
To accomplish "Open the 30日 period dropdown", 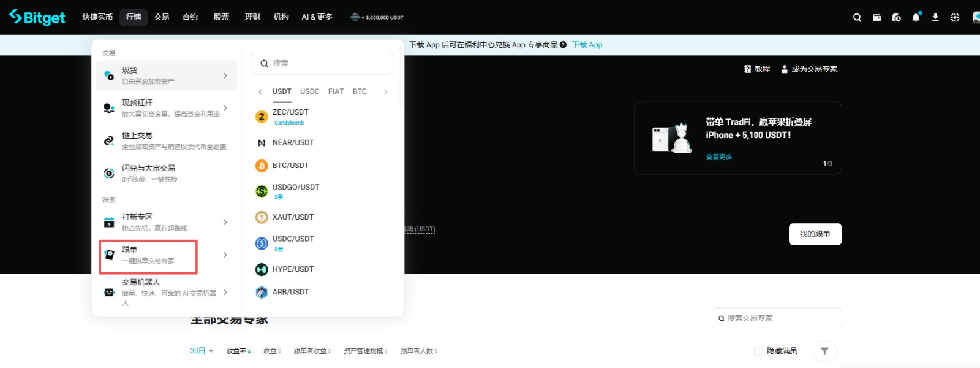I will point(202,351).
